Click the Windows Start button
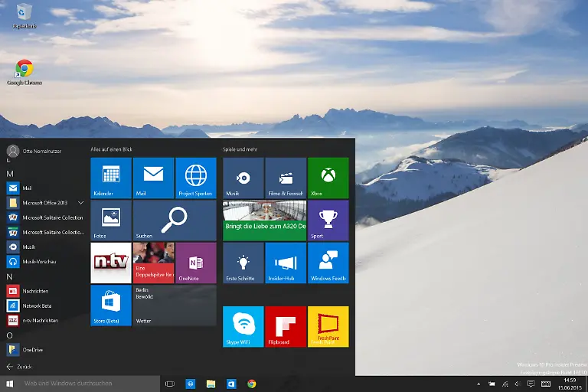The height and width of the screenshot is (392, 588). (9, 384)
